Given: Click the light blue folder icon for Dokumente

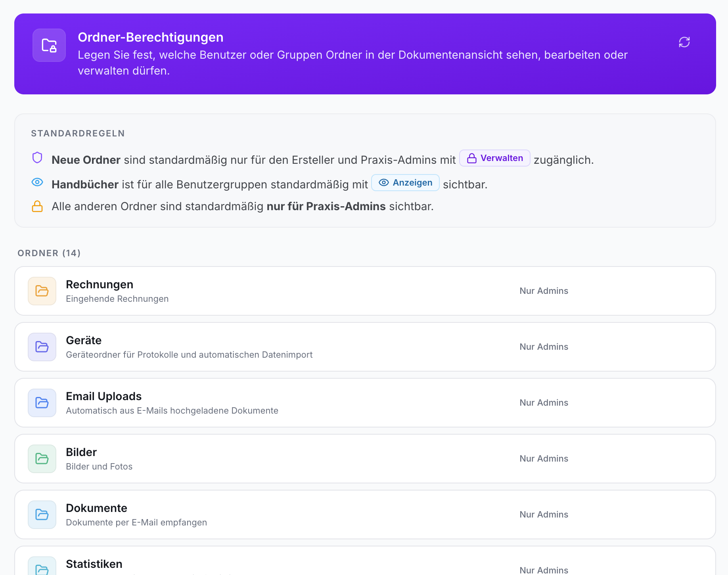Looking at the screenshot, I should (x=42, y=515).
